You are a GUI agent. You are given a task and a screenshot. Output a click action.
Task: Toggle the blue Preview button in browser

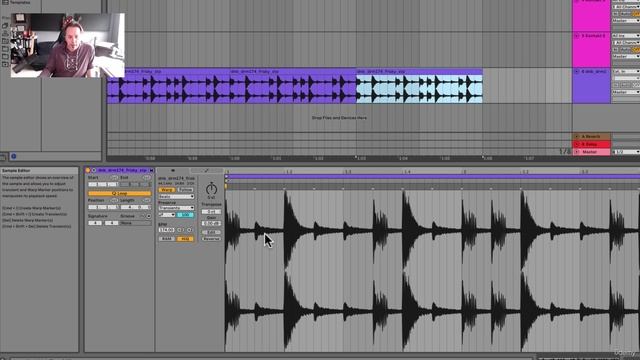[x=13, y=156]
